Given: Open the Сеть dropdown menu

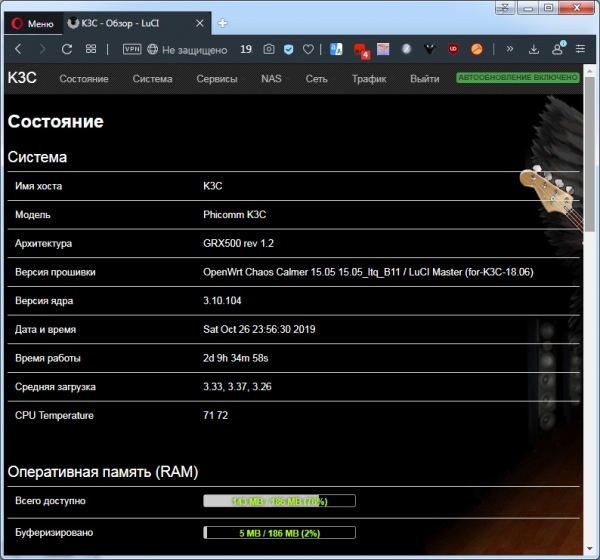Looking at the screenshot, I should [x=316, y=78].
